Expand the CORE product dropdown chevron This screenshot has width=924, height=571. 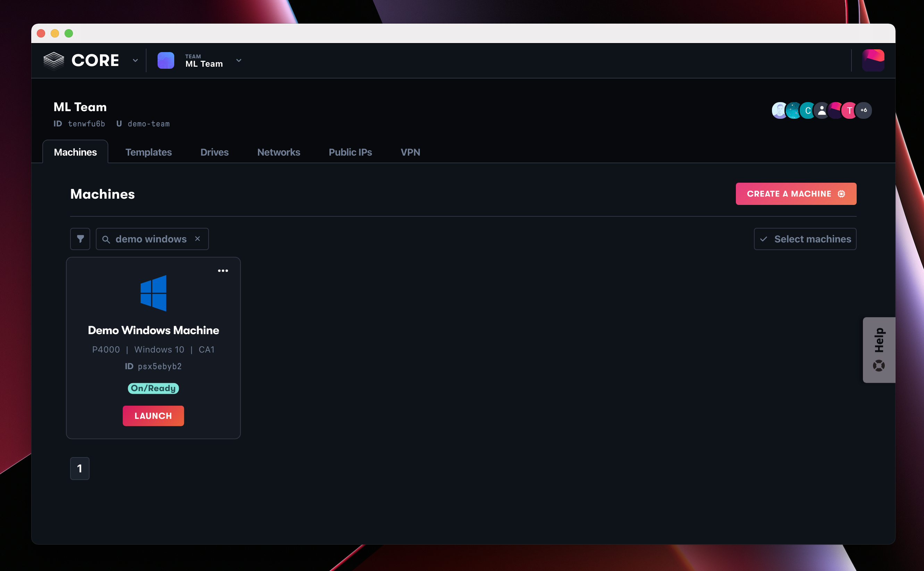[x=135, y=60]
